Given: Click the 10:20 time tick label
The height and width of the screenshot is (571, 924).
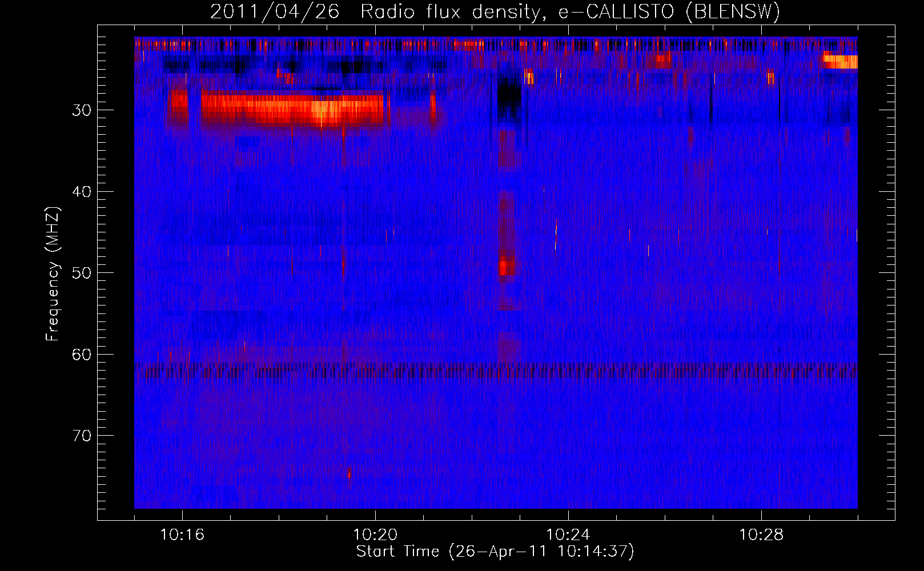Looking at the screenshot, I should pos(375,534).
